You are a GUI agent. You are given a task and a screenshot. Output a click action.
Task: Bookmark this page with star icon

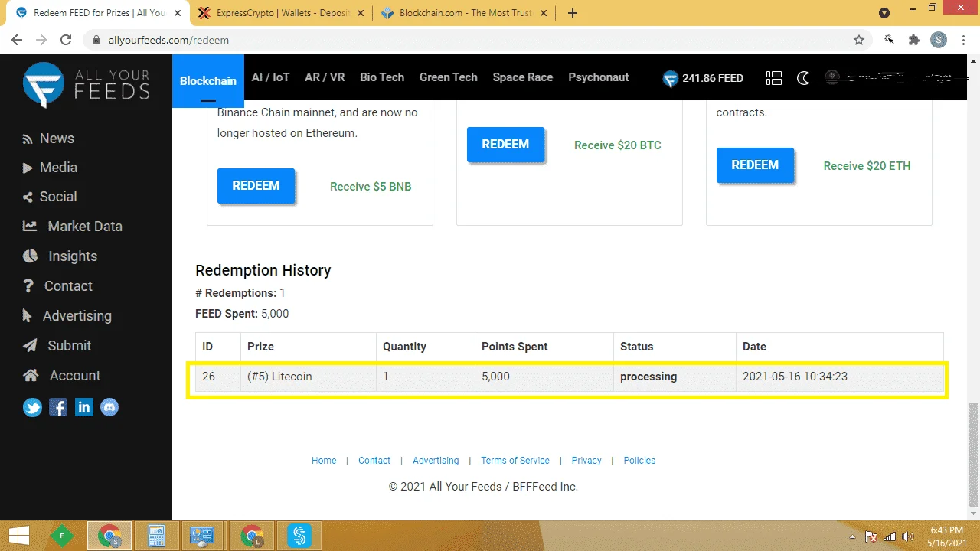coord(859,40)
